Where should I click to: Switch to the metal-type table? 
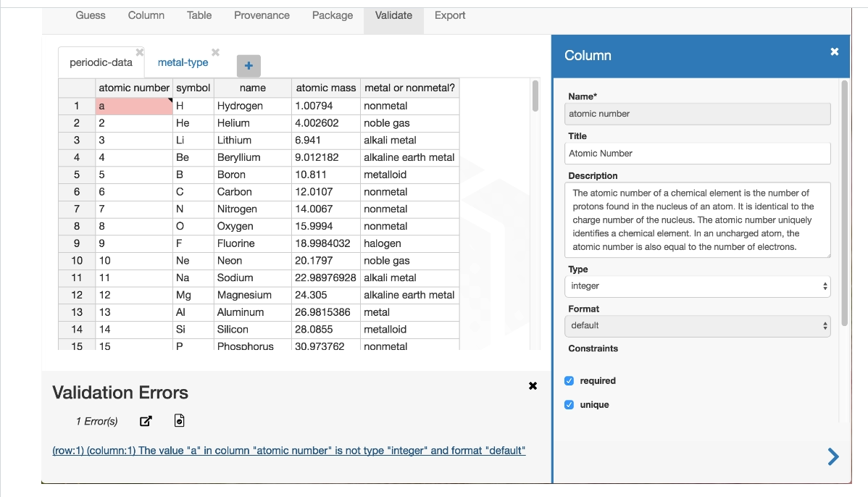click(183, 62)
